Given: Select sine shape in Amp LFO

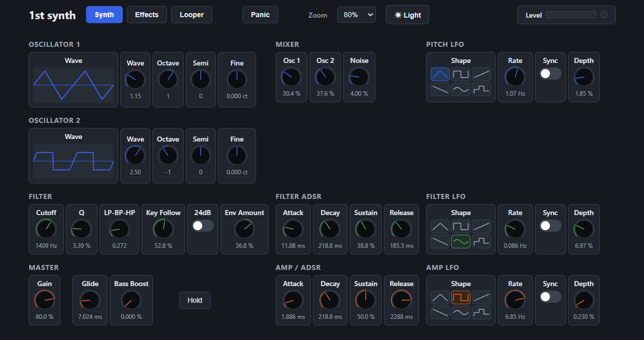Looking at the screenshot, I should 461,313.
